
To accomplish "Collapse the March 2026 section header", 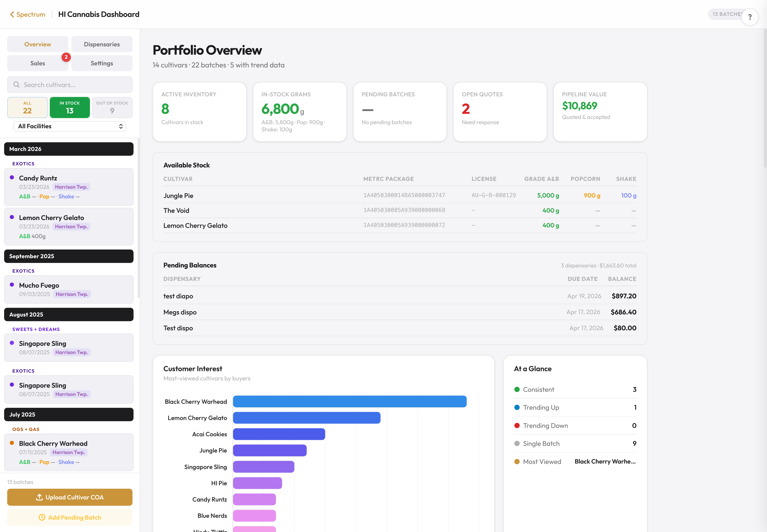I will click(69, 149).
